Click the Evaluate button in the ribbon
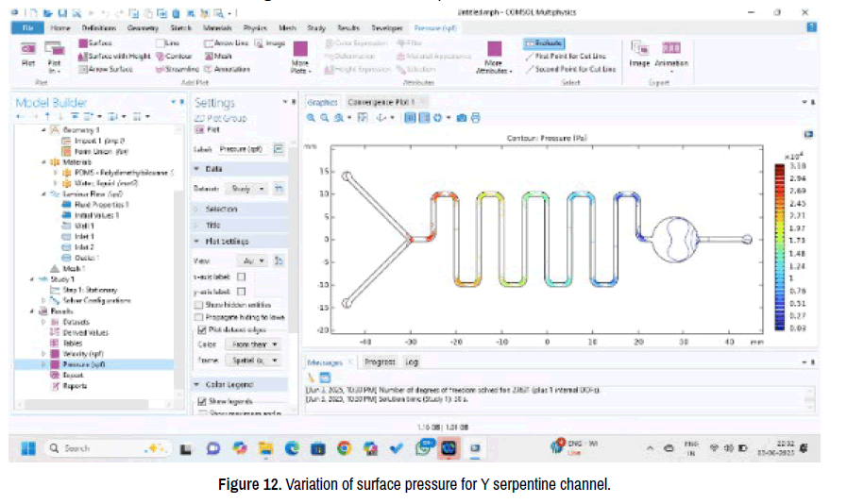This screenshot has width=847, height=504. pyautogui.click(x=547, y=43)
